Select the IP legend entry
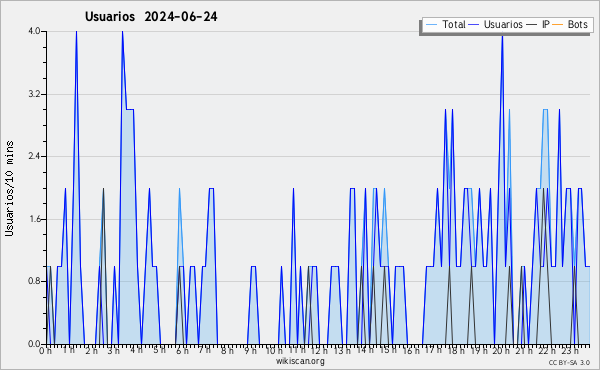This screenshot has width=600, height=370. 538,24
